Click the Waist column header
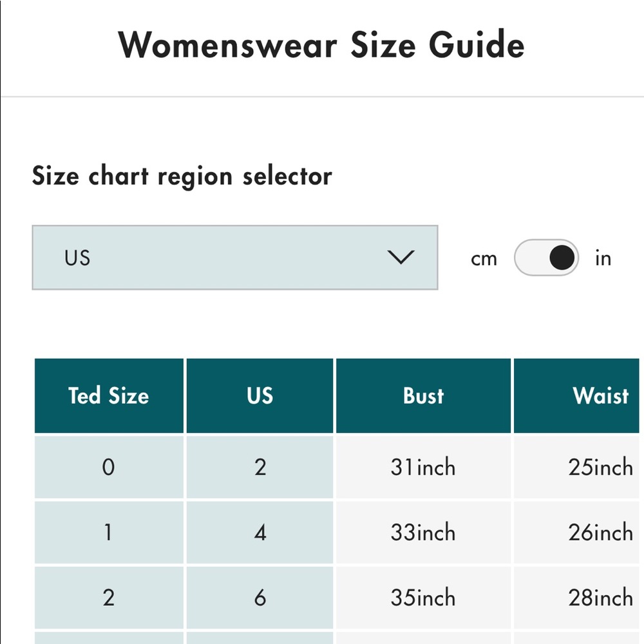This screenshot has width=644, height=644. pos(600,395)
